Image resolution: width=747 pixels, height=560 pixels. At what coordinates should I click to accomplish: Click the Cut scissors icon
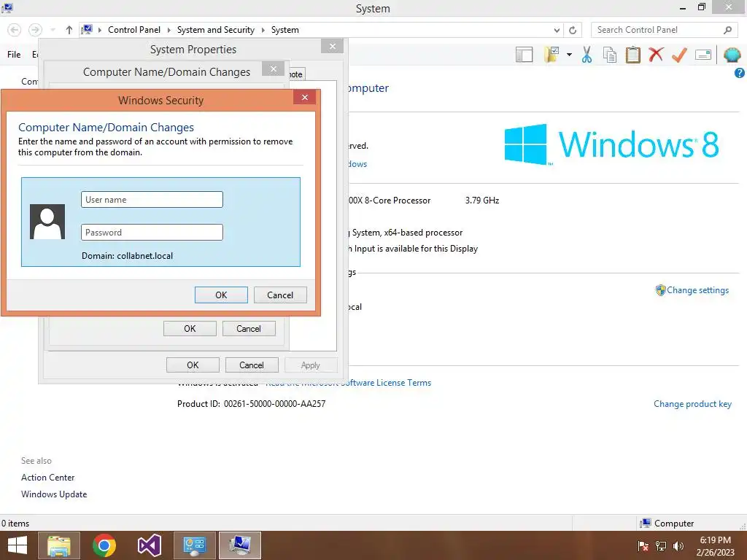[x=587, y=55]
